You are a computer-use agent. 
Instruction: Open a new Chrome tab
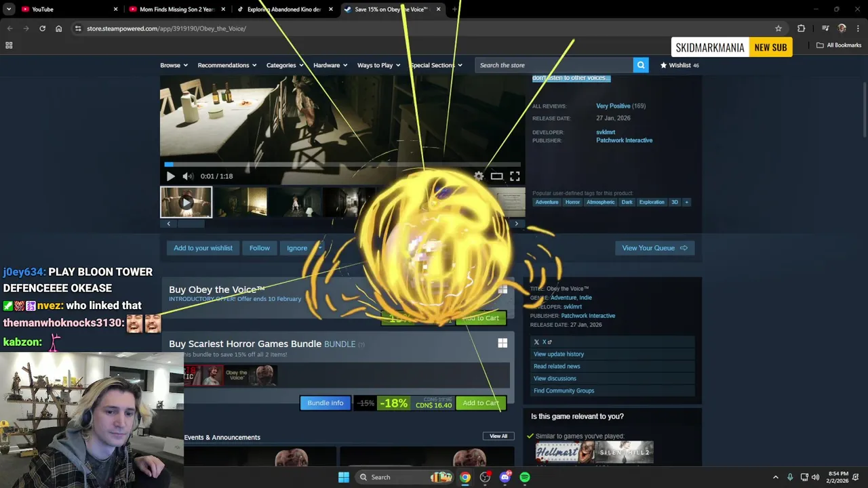pyautogui.click(x=454, y=9)
